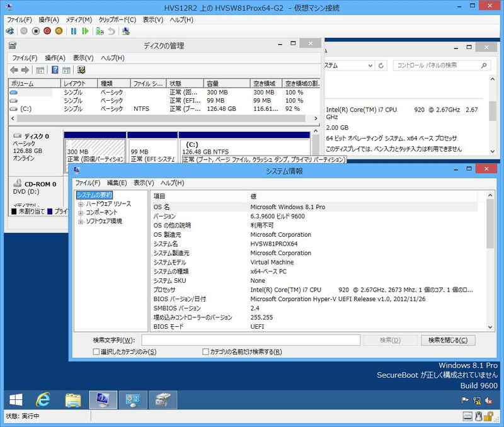Open ヘルプ(H) menu in System Information
Screen dimensions: 504x427
[x=173, y=183]
